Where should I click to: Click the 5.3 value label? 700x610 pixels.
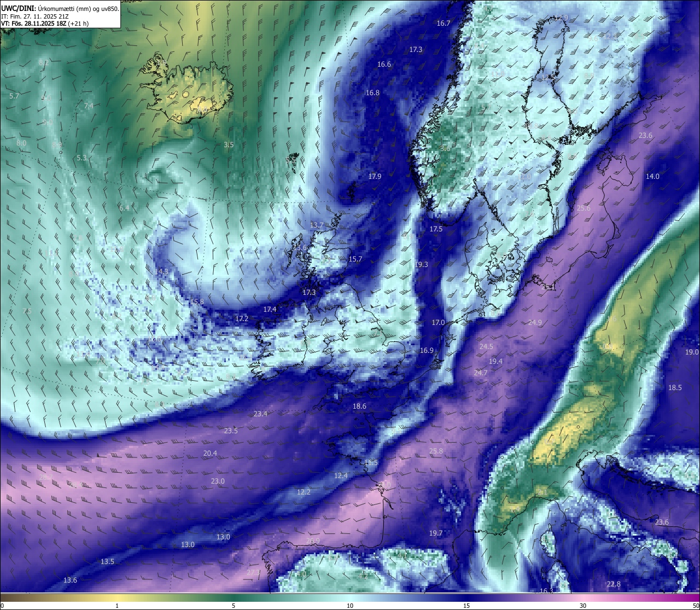pyautogui.click(x=81, y=158)
